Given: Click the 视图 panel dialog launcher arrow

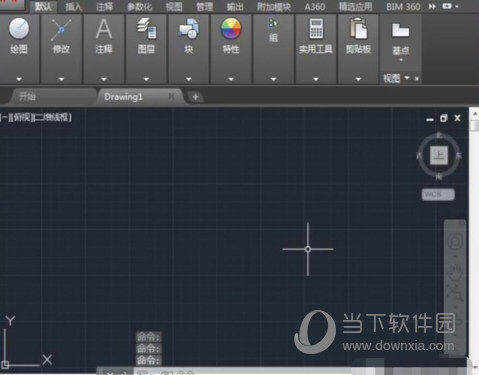Looking at the screenshot, I should coord(417,78).
